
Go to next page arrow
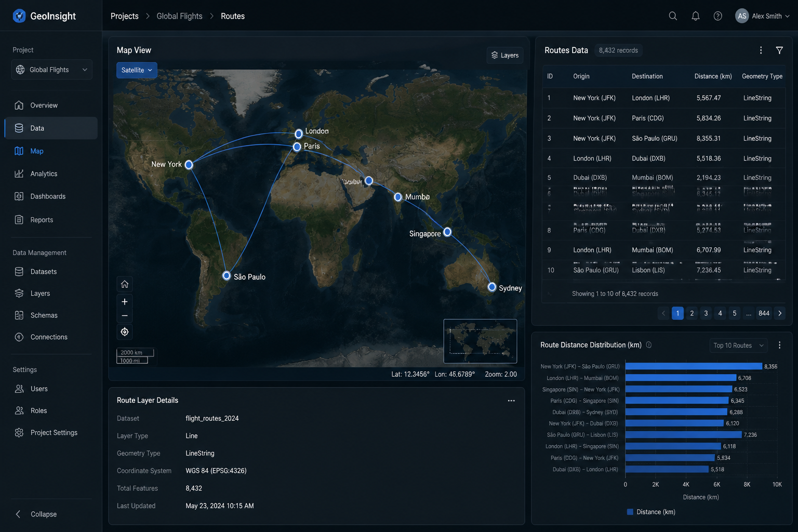[x=780, y=313]
